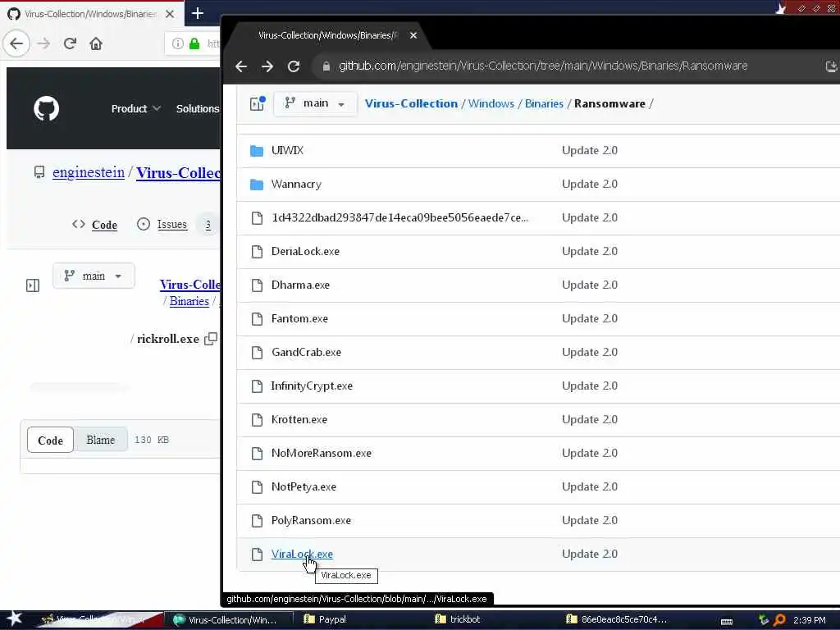The image size is (840, 630).
Task: Open the Binaries breadcrumb link in front window
Action: tap(544, 103)
